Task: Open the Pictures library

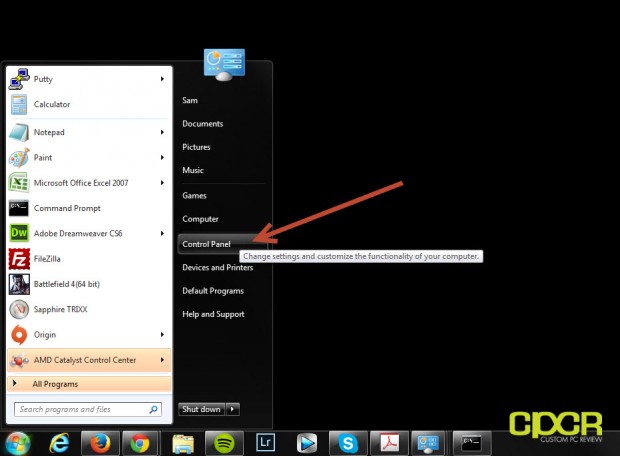Action: [x=196, y=147]
